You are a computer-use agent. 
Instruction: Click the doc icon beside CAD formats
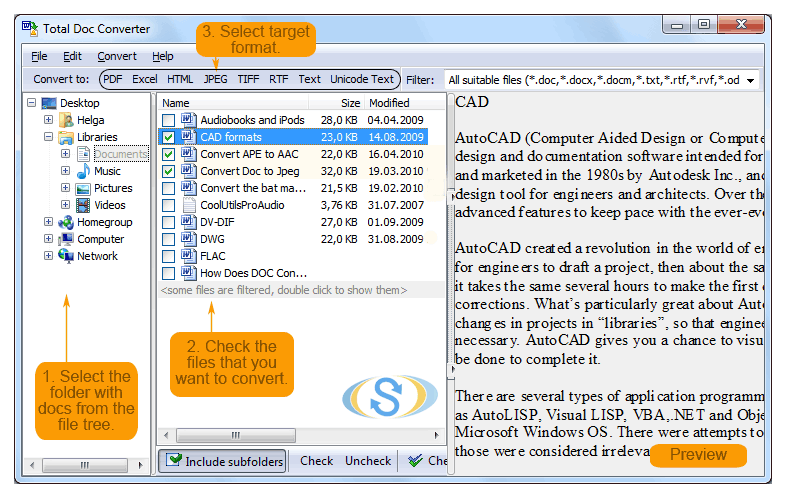[188, 137]
